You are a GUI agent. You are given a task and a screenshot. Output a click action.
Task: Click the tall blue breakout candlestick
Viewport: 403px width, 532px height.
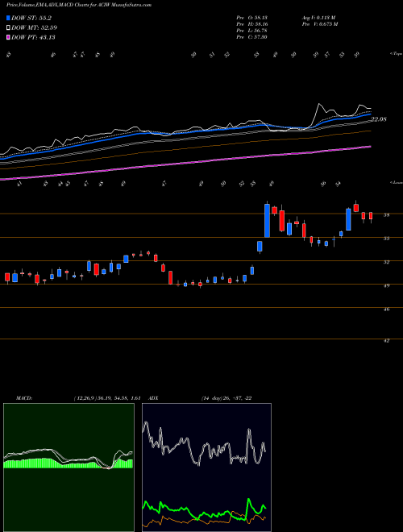[267, 220]
